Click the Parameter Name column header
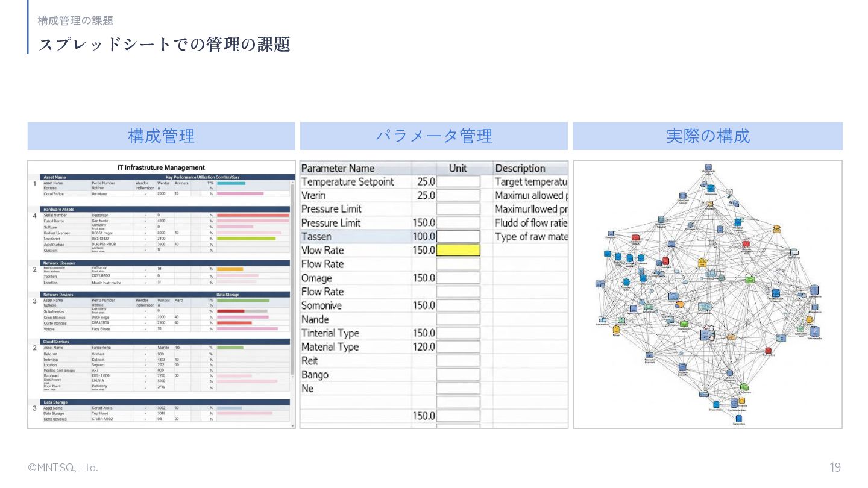The image size is (868, 488). (338, 168)
